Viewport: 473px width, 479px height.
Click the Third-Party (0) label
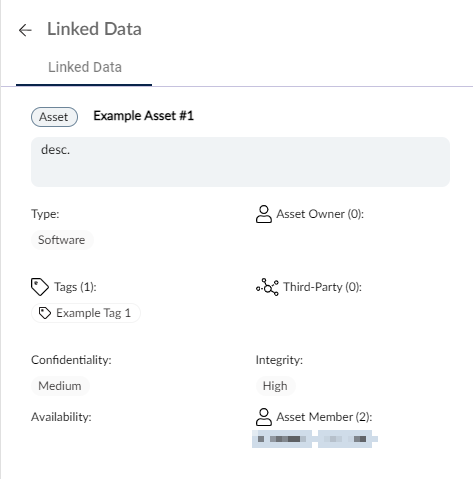tap(322, 287)
